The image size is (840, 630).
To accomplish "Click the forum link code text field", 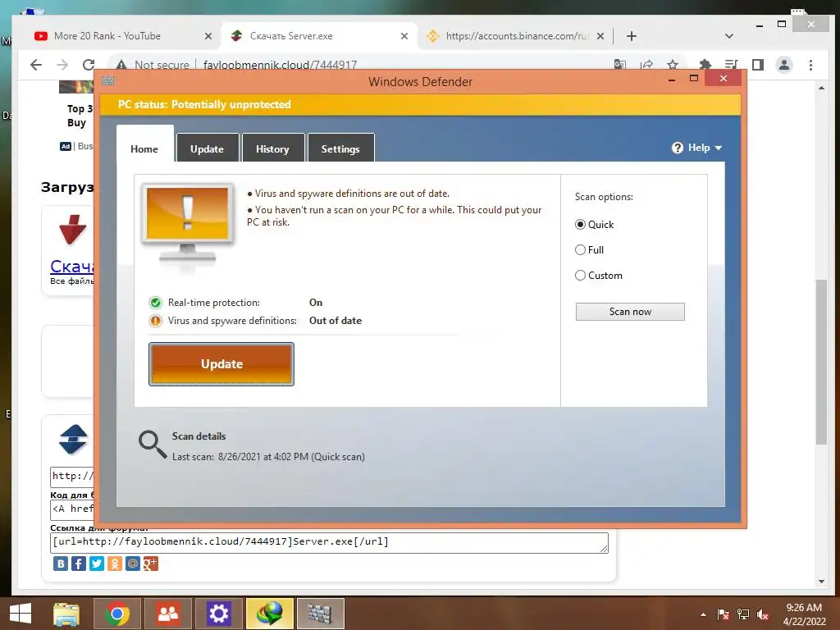I will tap(330, 543).
